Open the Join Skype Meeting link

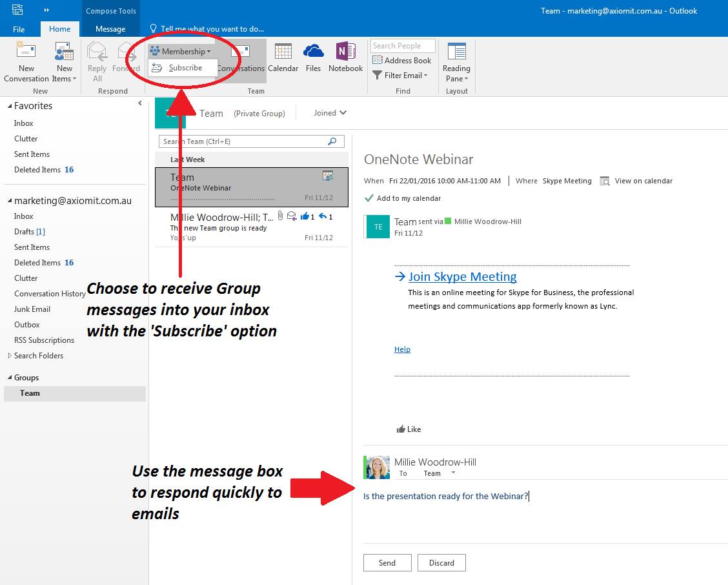point(463,276)
